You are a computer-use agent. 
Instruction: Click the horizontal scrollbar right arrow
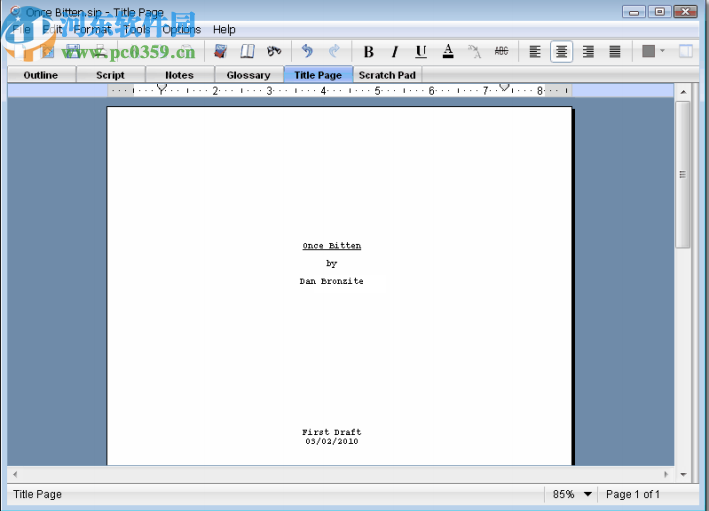pos(666,474)
